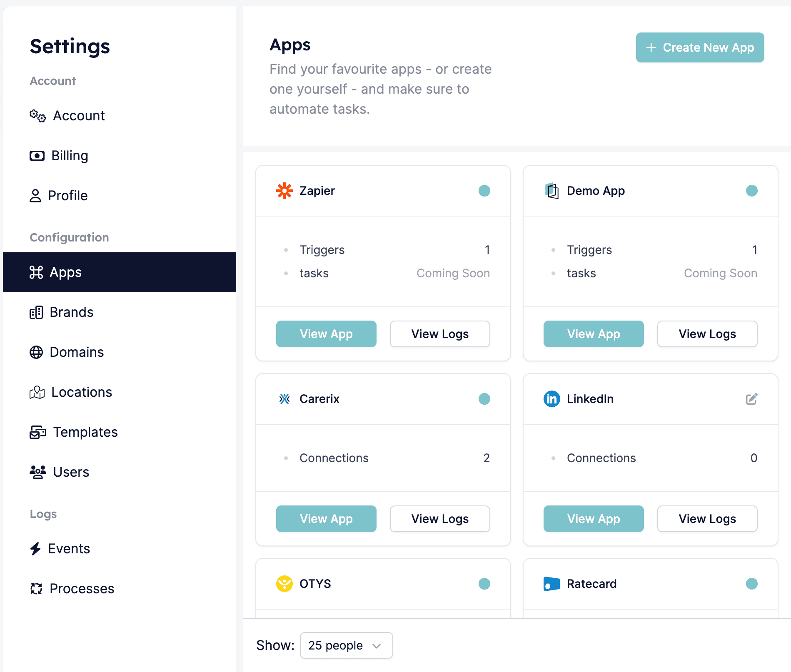Click the plus icon in Create New App

[651, 47]
